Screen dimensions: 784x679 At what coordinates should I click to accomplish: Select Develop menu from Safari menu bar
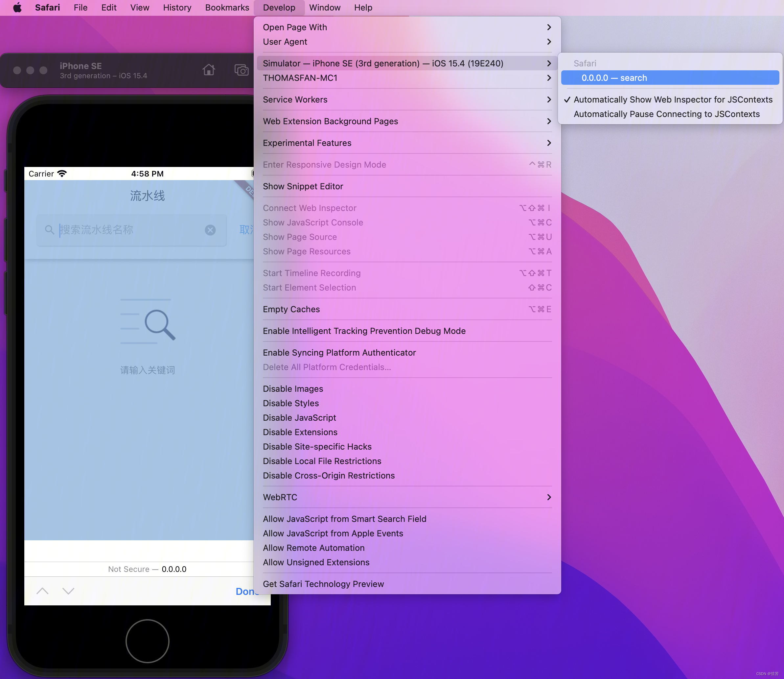coord(279,7)
